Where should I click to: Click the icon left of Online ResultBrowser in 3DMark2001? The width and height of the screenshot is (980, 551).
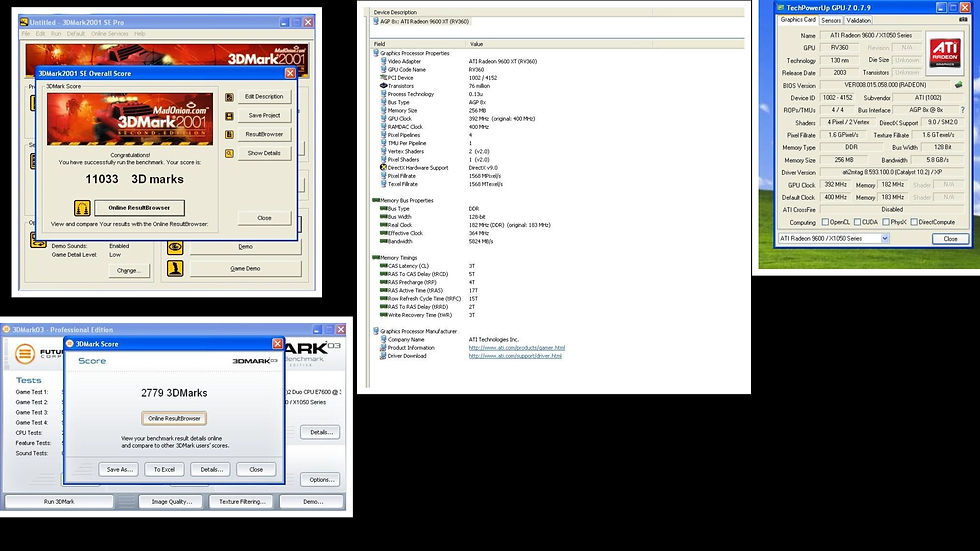coord(82,207)
